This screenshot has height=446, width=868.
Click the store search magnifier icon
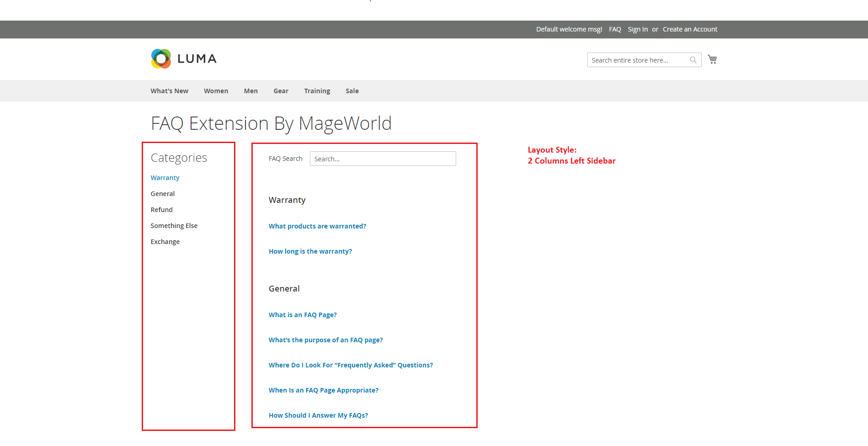pos(693,60)
